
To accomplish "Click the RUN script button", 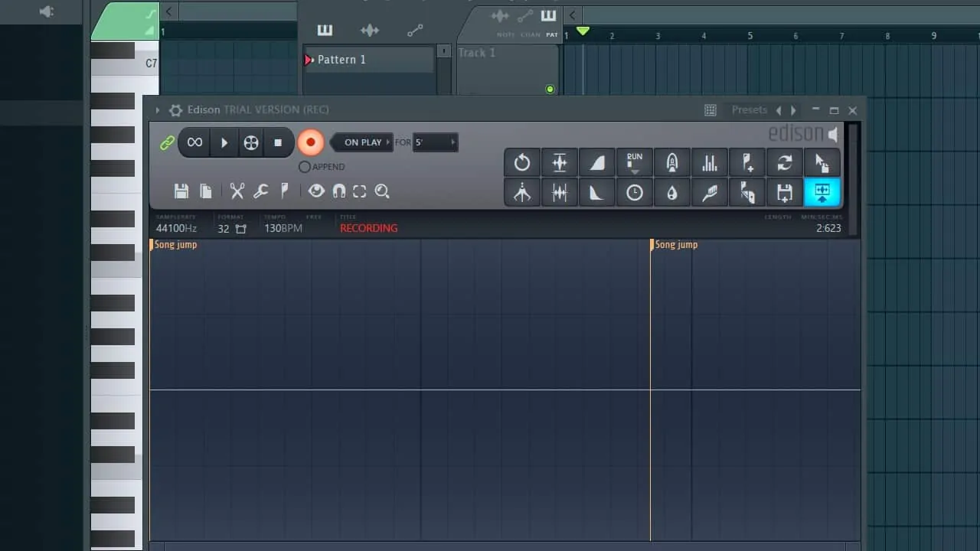I will point(635,162).
